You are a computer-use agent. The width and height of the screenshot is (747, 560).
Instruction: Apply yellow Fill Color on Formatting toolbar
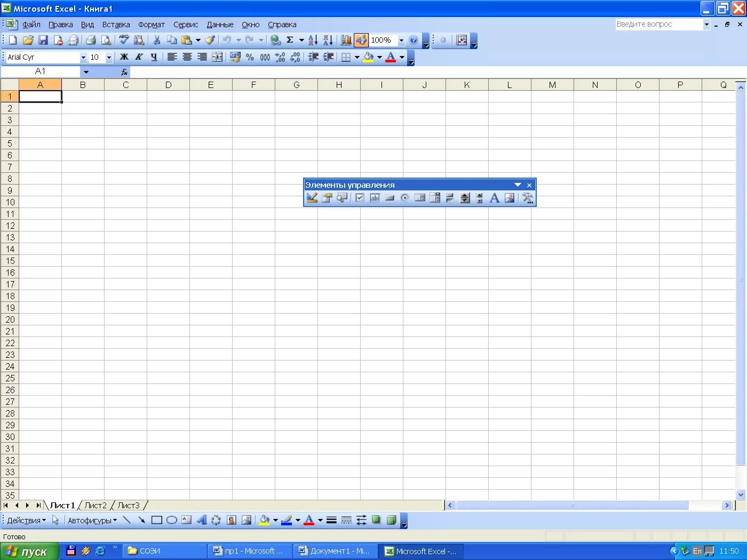click(368, 57)
